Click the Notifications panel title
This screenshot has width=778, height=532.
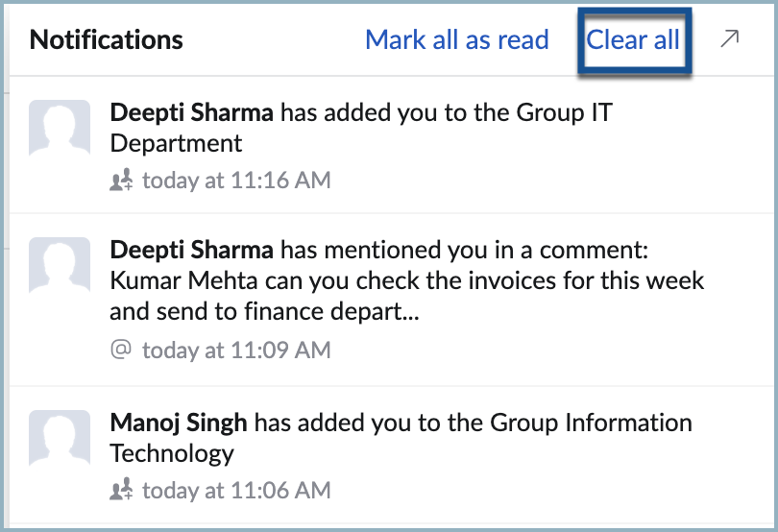pyautogui.click(x=107, y=39)
